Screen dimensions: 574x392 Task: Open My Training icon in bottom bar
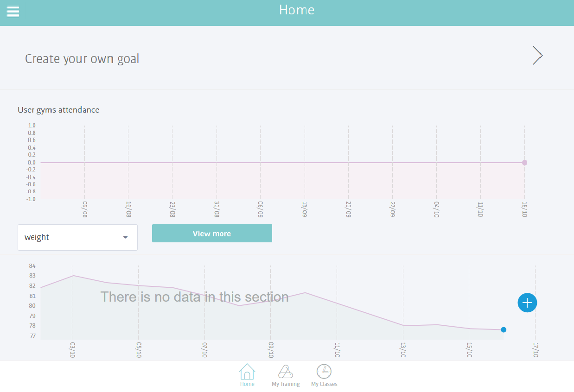click(x=286, y=372)
